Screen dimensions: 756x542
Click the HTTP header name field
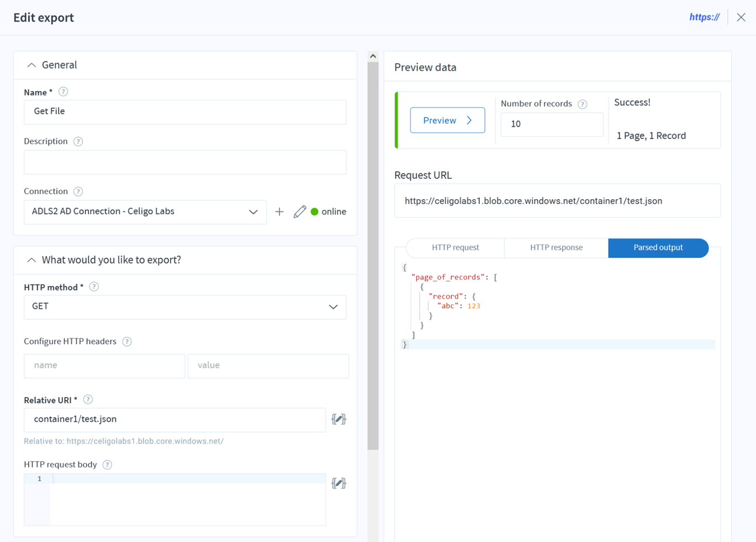[x=104, y=366]
